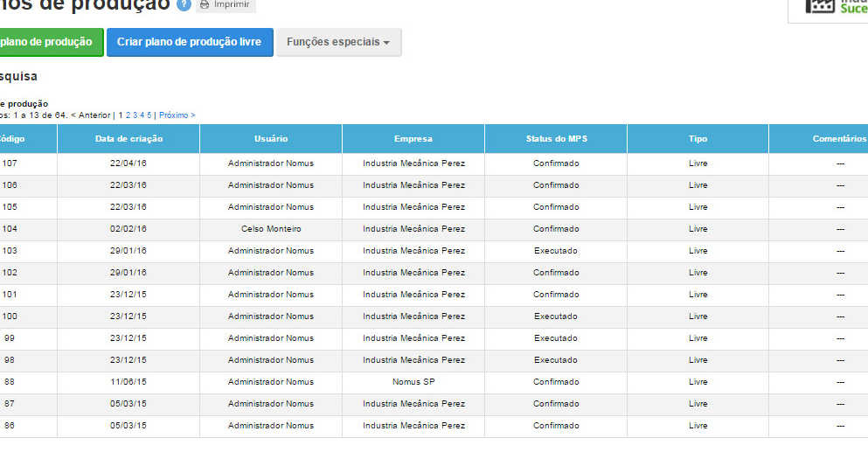868x452 pixels.
Task: Sort by Usuário column header
Action: tap(271, 138)
